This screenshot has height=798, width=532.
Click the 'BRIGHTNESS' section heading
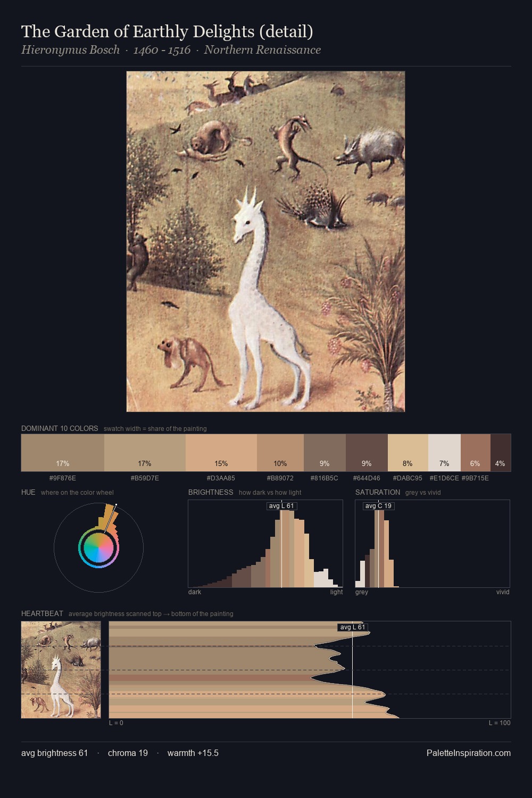tap(211, 492)
